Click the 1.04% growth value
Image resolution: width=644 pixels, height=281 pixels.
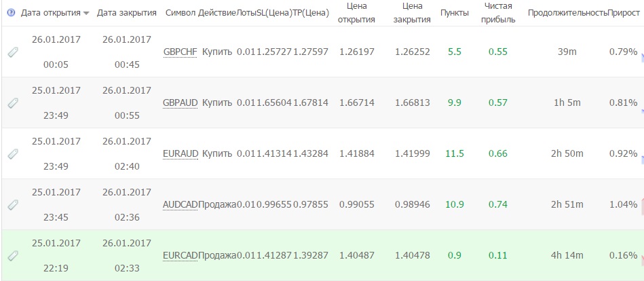[624, 204]
